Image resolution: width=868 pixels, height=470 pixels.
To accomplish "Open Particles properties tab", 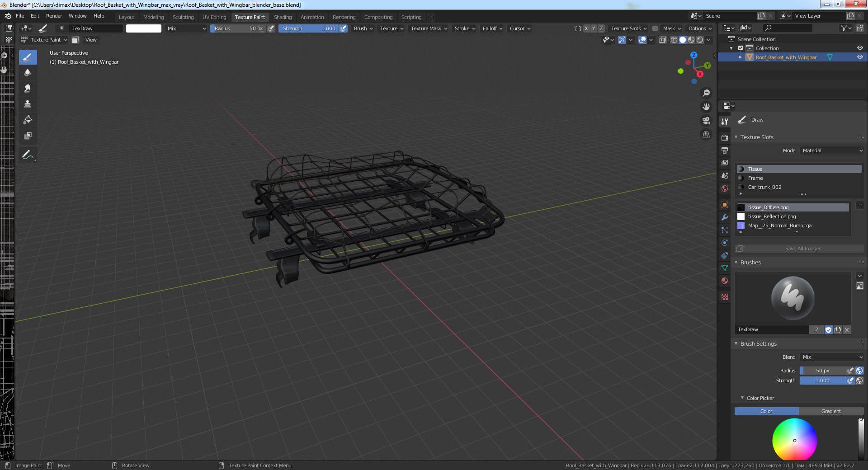I will [x=725, y=230].
